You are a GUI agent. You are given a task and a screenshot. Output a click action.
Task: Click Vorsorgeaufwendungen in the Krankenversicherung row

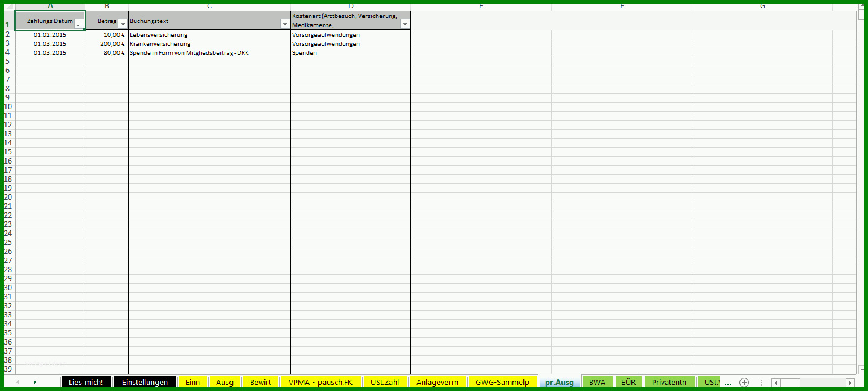click(x=351, y=43)
